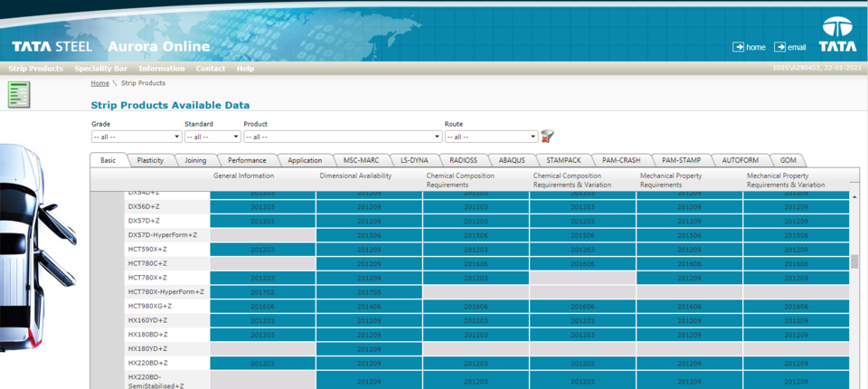This screenshot has width=868, height=389.
Task: Click the TATA logo at top right
Action: point(837,35)
